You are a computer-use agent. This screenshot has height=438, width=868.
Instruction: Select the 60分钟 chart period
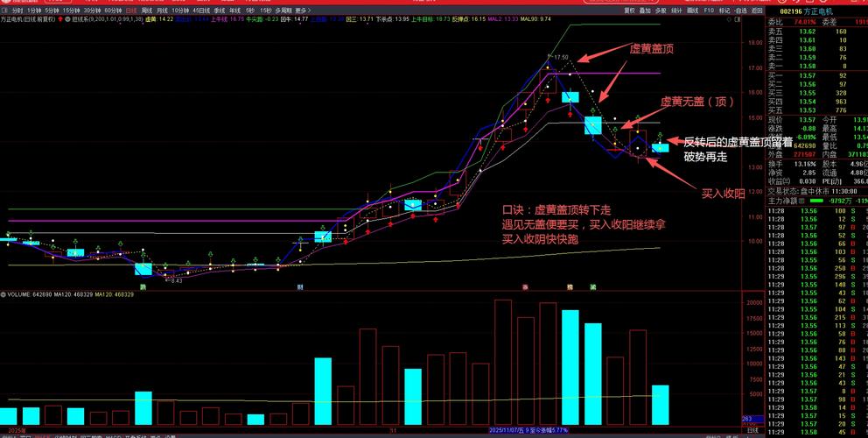click(x=113, y=10)
